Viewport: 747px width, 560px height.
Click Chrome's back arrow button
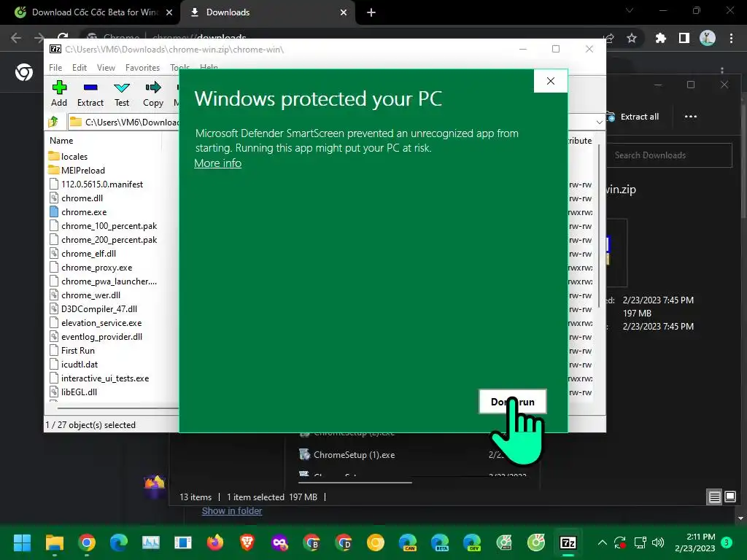pos(16,38)
